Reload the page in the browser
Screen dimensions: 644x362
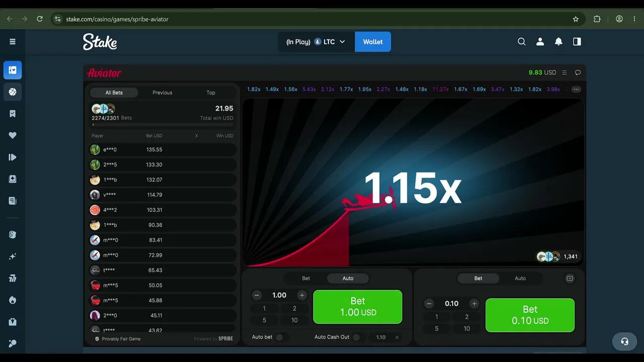pos(40,19)
